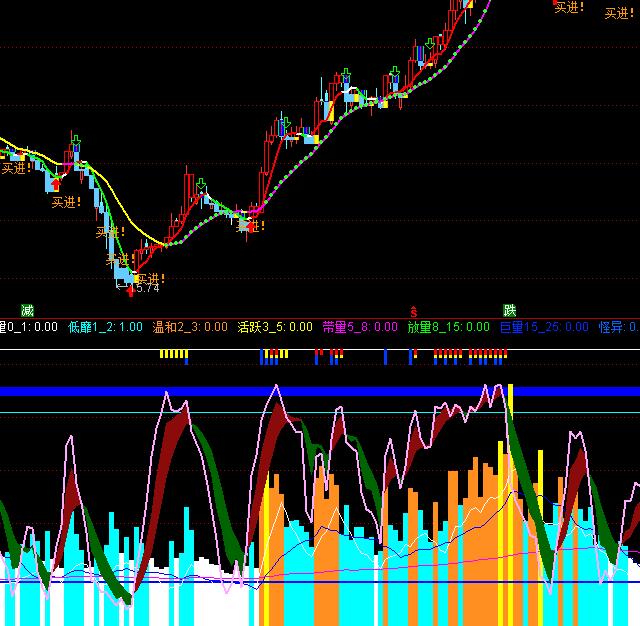The height and width of the screenshot is (626, 640).
Task: Click the red $ signal marker
Action: [412, 311]
